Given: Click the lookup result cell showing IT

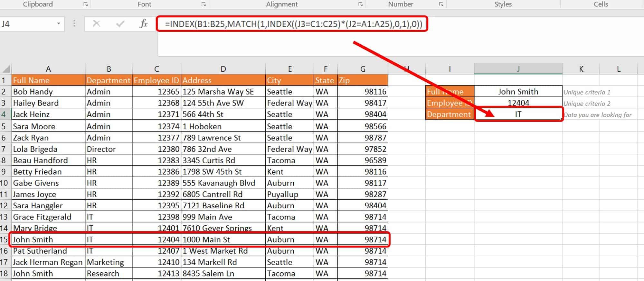Looking at the screenshot, I should (518, 114).
